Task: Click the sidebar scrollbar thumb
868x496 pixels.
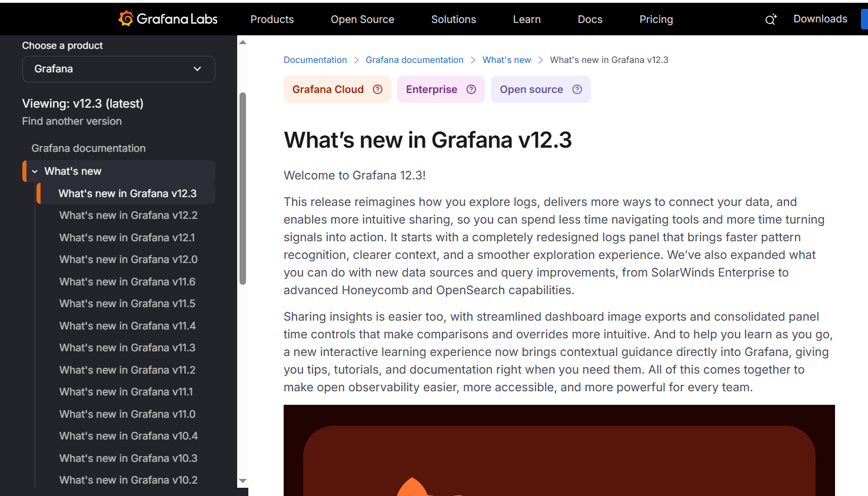Action: pos(242,188)
